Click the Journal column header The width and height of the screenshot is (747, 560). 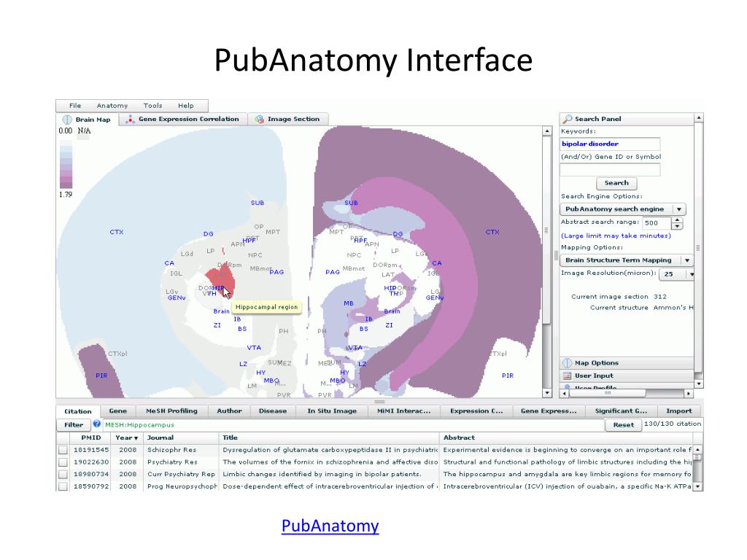click(181, 437)
